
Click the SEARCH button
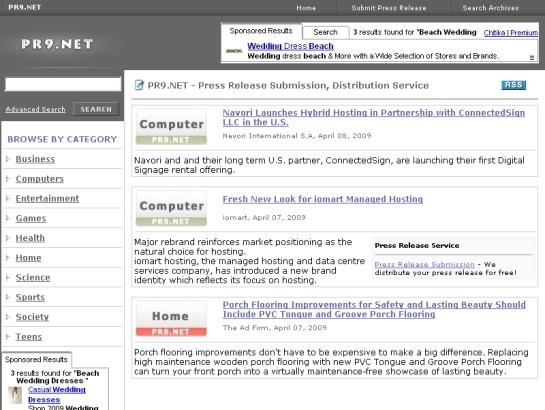96,109
